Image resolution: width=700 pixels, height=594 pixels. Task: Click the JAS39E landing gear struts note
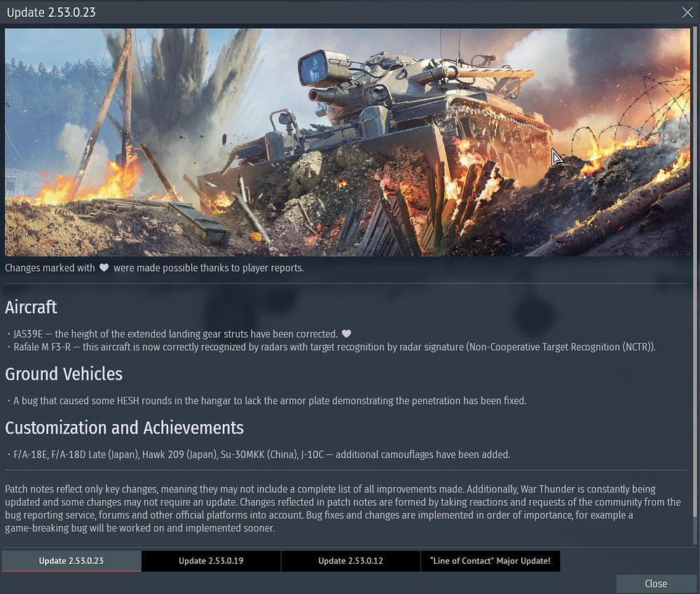point(175,334)
